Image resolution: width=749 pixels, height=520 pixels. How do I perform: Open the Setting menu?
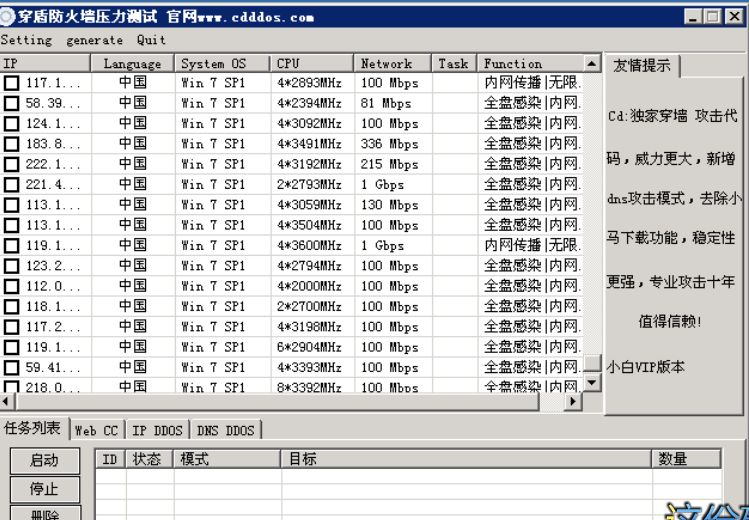26,40
